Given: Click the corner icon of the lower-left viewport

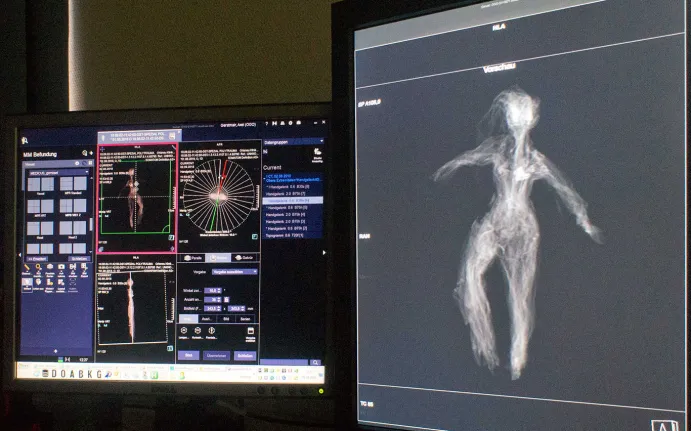Looking at the screenshot, I should pos(170,348).
